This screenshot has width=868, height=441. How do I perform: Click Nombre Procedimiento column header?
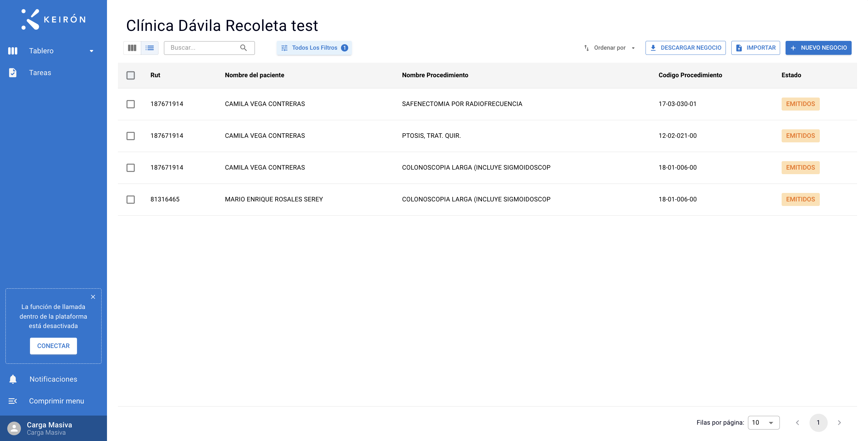[435, 75]
